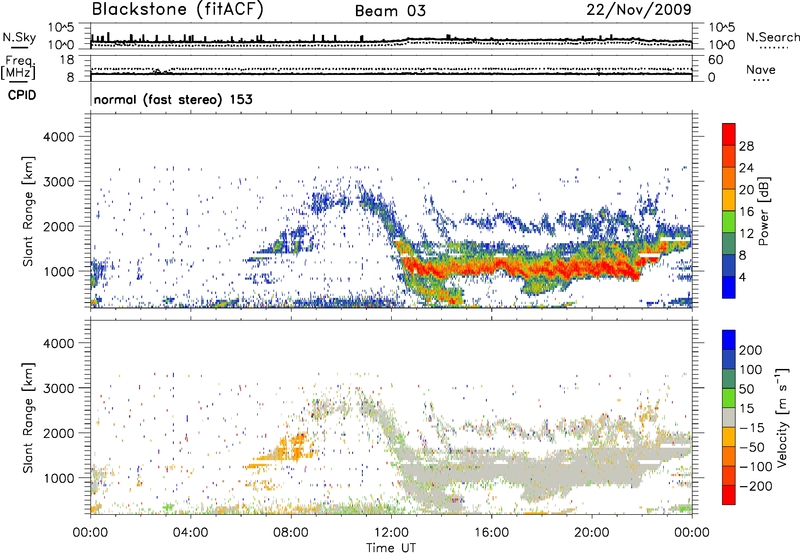Click the 12:00 time tick label
Screen dimensions: 800x554
391,533
